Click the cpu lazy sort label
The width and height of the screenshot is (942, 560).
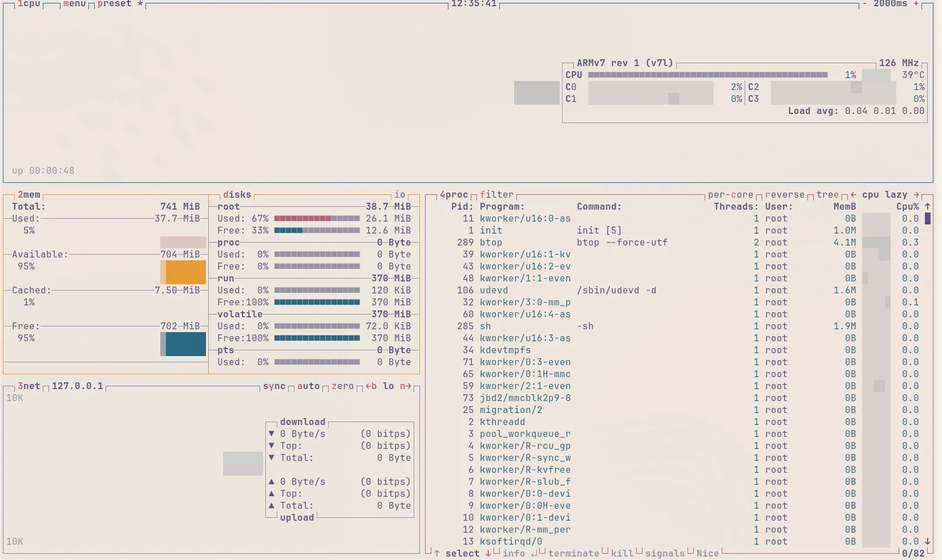[x=884, y=195]
